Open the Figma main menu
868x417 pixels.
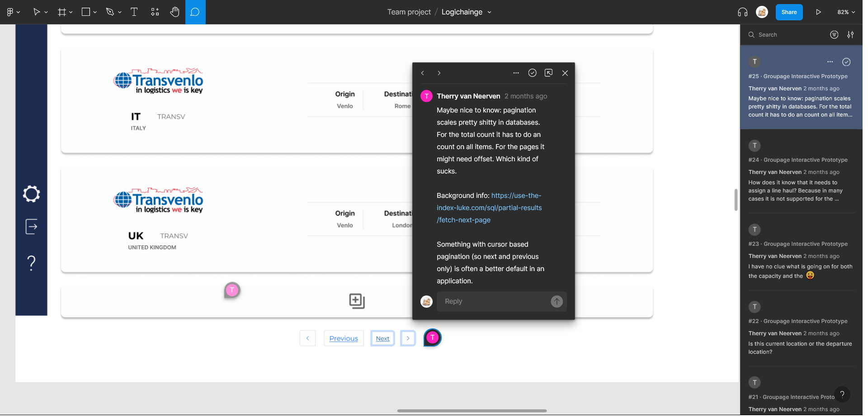(x=10, y=12)
